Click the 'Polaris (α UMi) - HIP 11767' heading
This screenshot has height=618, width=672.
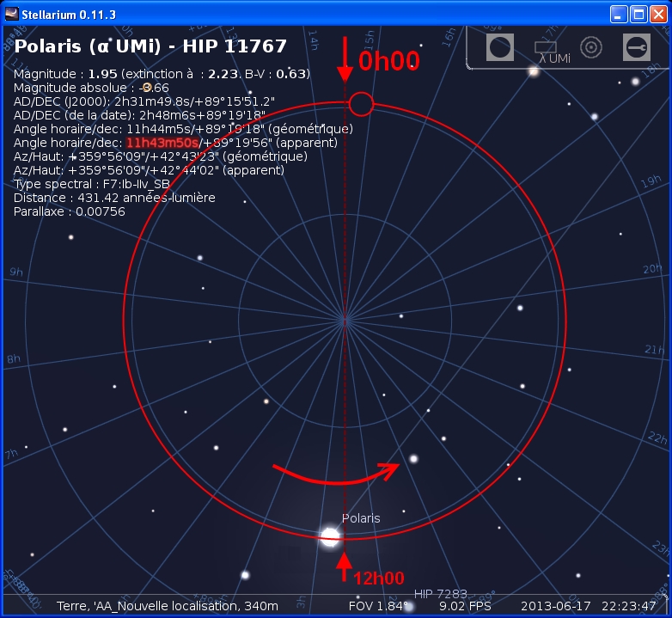150,46
